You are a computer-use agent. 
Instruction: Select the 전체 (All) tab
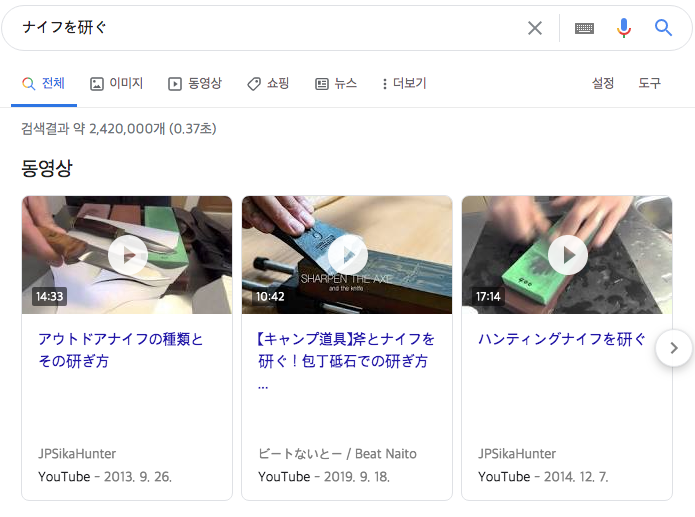coord(44,83)
